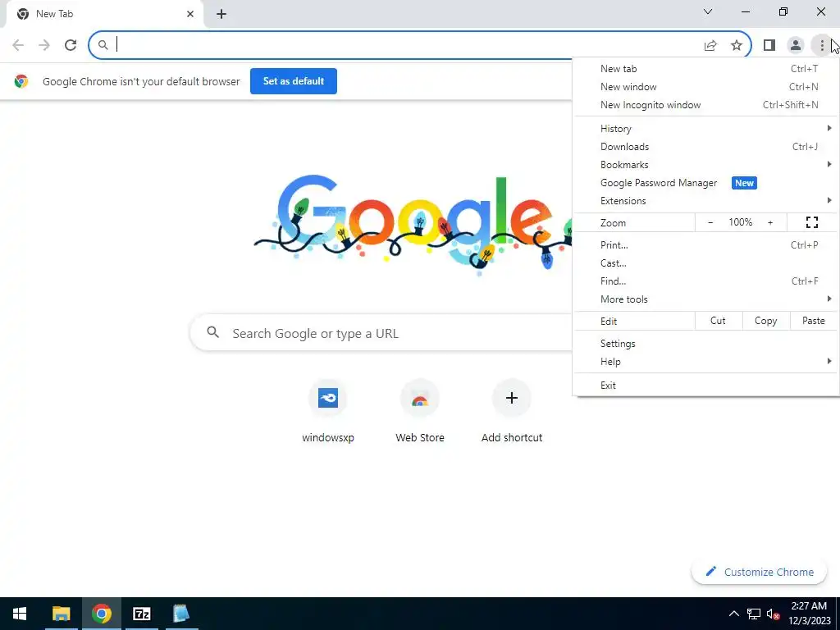The height and width of the screenshot is (630, 840).
Task: Open Google Password Manager
Action: coord(706,183)
